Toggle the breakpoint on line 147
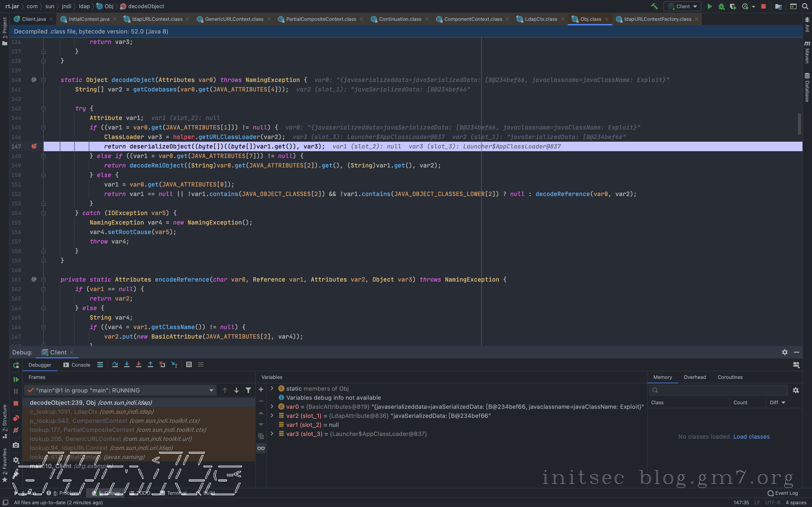This screenshot has width=812, height=507. pos(34,146)
